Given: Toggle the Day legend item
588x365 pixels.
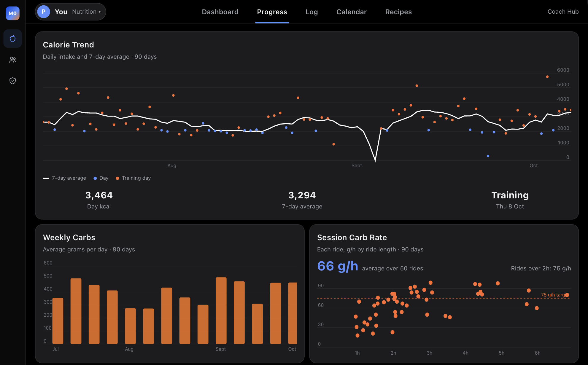Looking at the screenshot, I should (x=101, y=178).
